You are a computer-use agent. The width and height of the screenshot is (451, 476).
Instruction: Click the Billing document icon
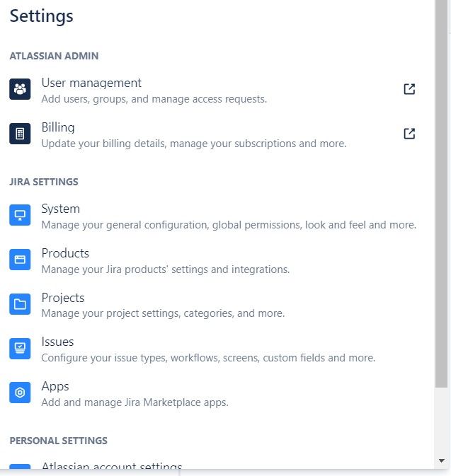(20, 134)
